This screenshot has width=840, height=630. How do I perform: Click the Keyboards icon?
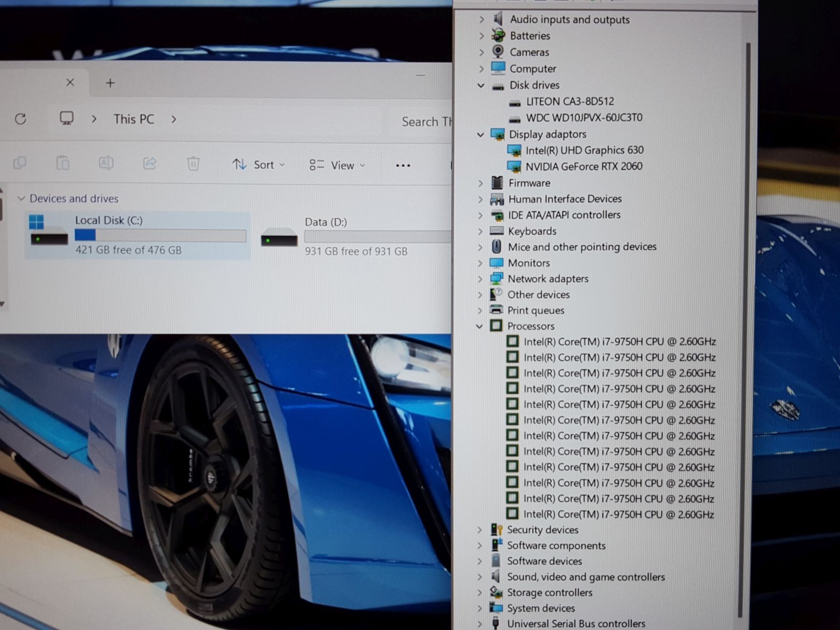coord(497,230)
